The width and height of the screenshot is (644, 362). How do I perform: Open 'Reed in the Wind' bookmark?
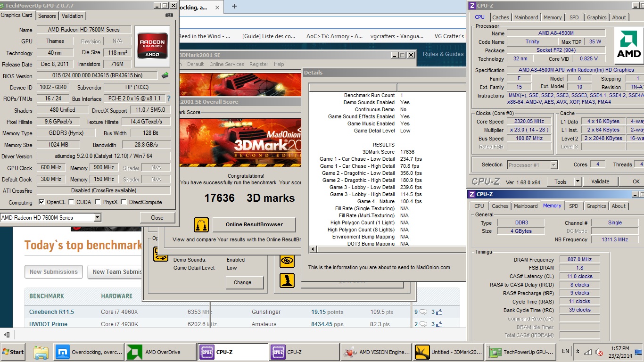[204, 36]
